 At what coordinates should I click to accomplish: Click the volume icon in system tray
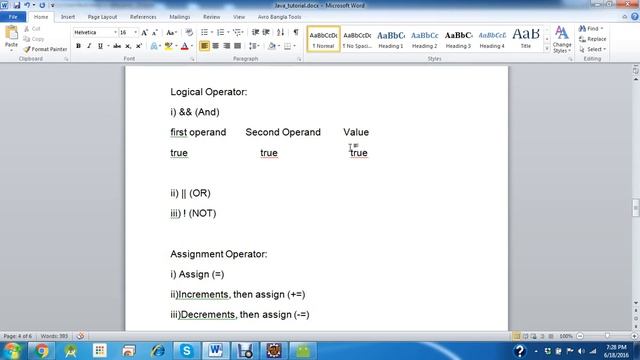point(581,351)
